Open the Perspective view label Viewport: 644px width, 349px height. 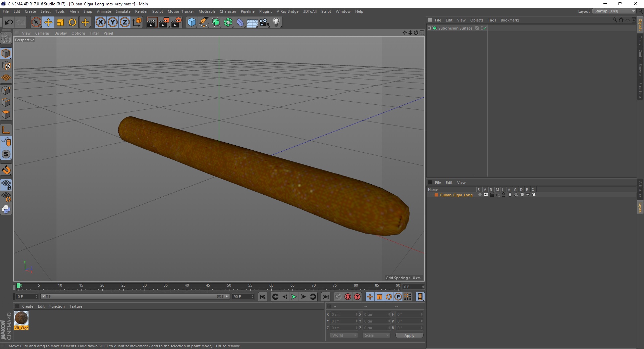click(x=24, y=40)
